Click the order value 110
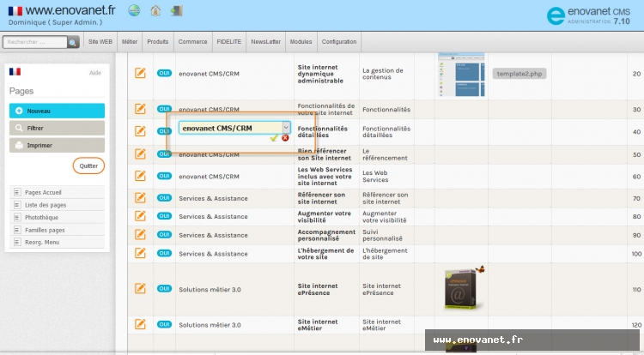This screenshot has height=355, width=644. coord(636,290)
